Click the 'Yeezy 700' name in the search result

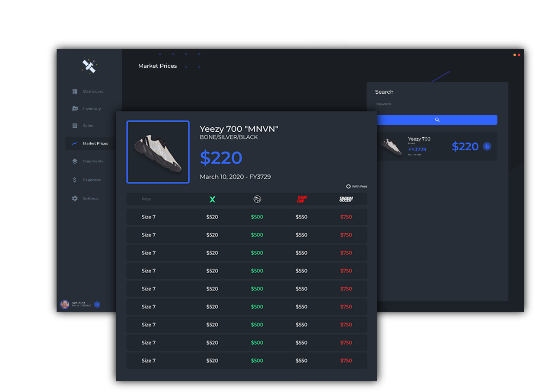(419, 139)
